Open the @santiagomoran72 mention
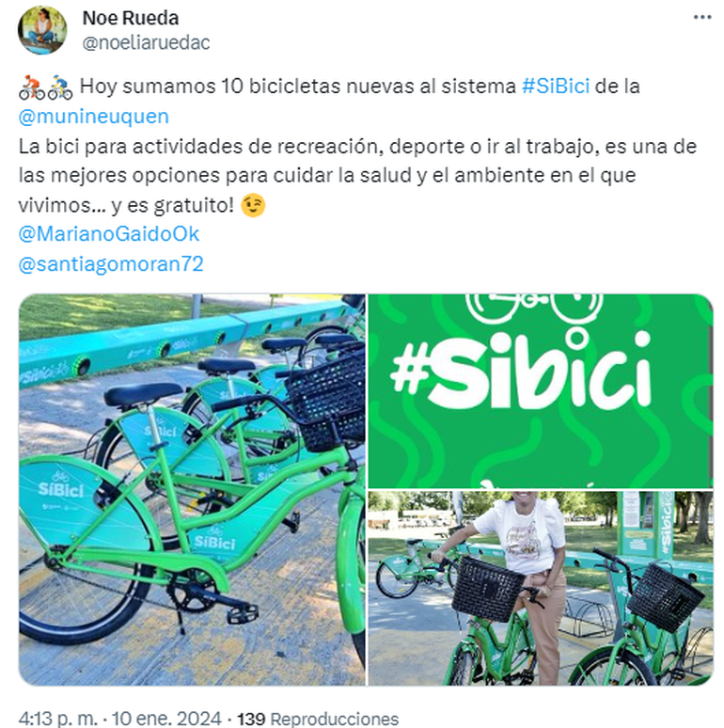 (111, 263)
